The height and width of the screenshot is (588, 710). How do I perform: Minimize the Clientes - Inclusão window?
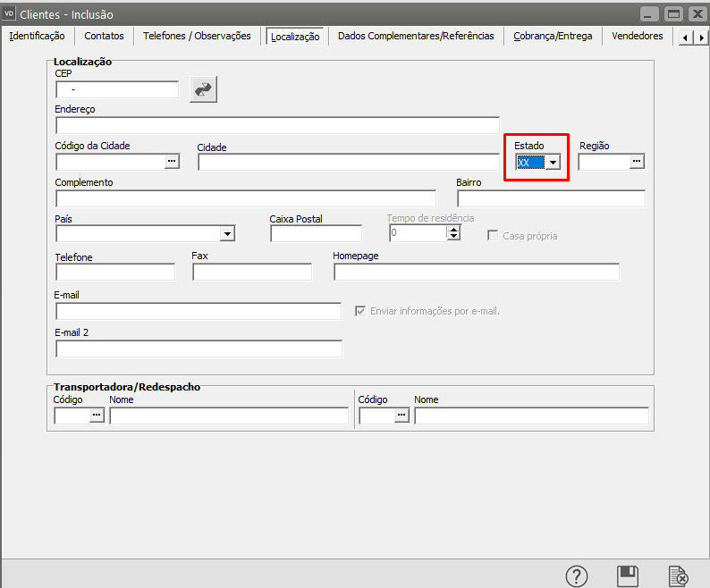click(x=649, y=14)
